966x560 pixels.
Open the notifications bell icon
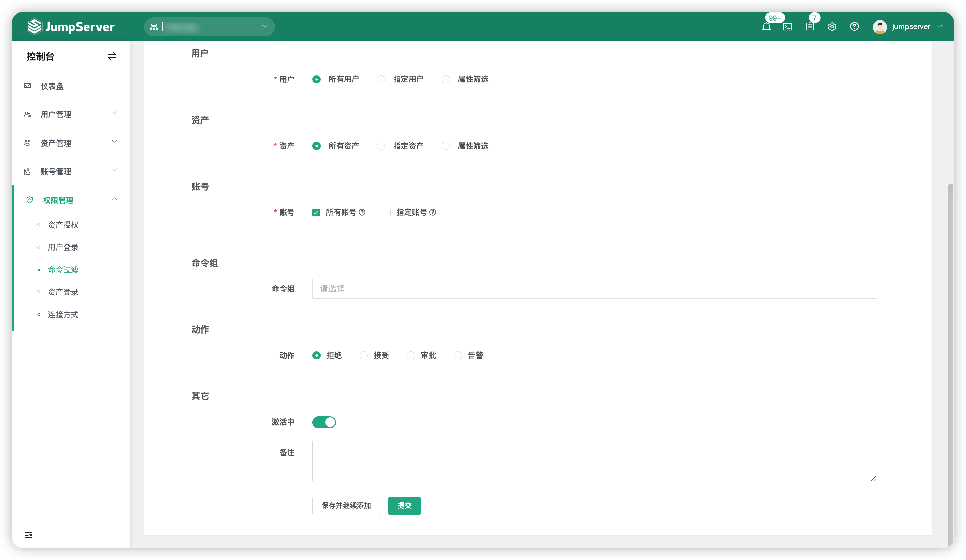766,26
